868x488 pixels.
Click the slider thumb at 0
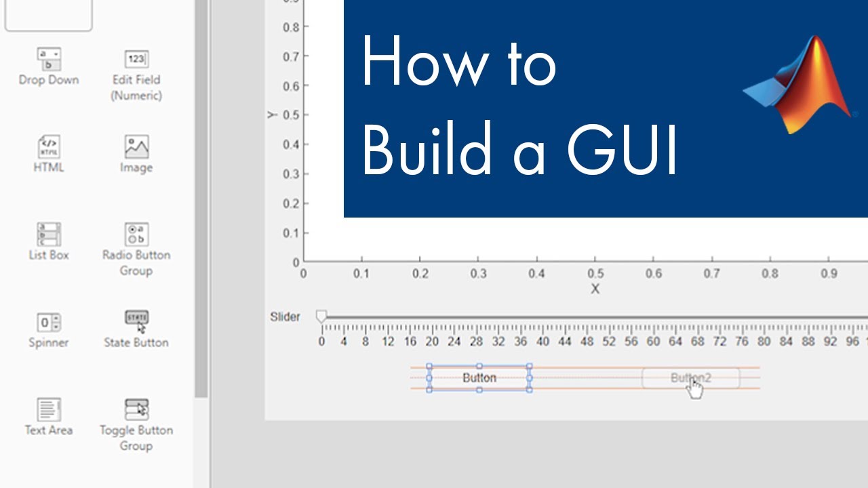[321, 317]
